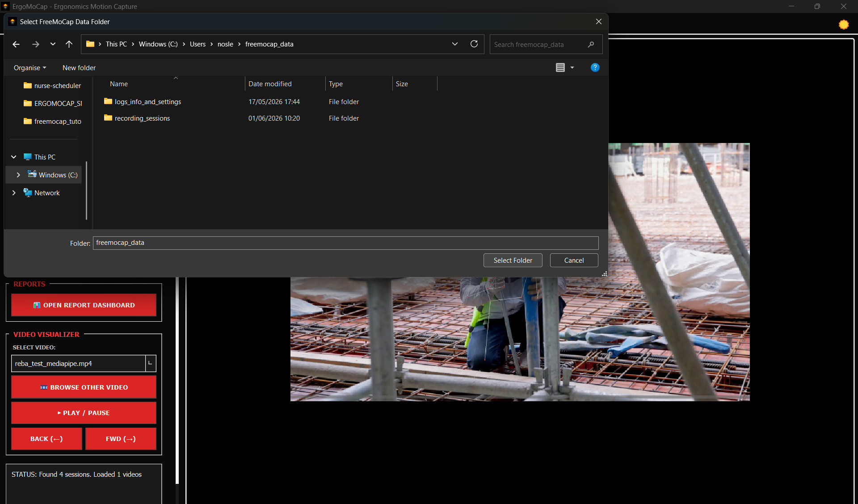The image size is (858, 504).
Task: Sort files by Size column
Action: (x=402, y=84)
